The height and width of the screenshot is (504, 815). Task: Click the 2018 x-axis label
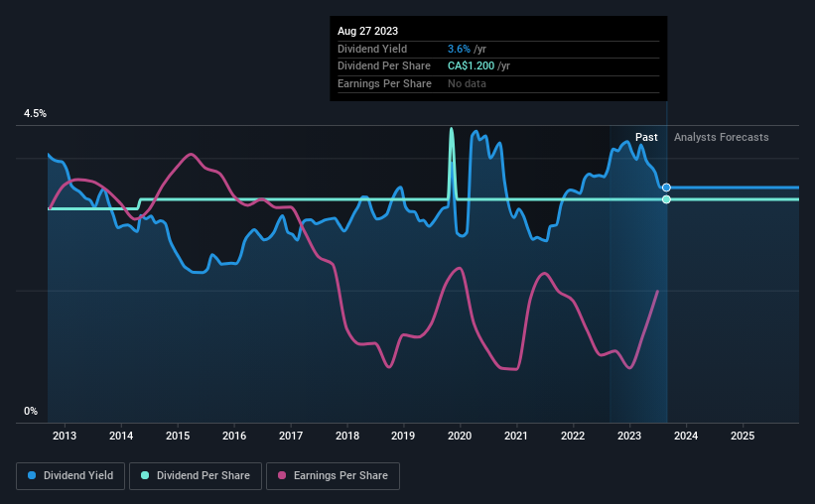tap(347, 436)
